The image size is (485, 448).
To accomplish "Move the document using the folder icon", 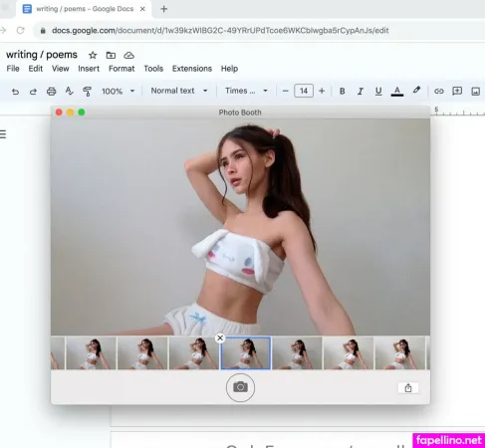I will [x=111, y=55].
